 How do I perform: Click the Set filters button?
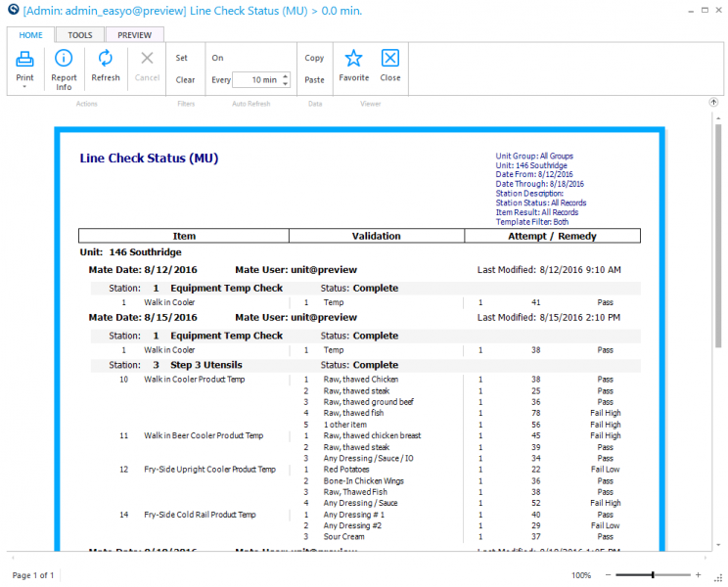pos(182,58)
